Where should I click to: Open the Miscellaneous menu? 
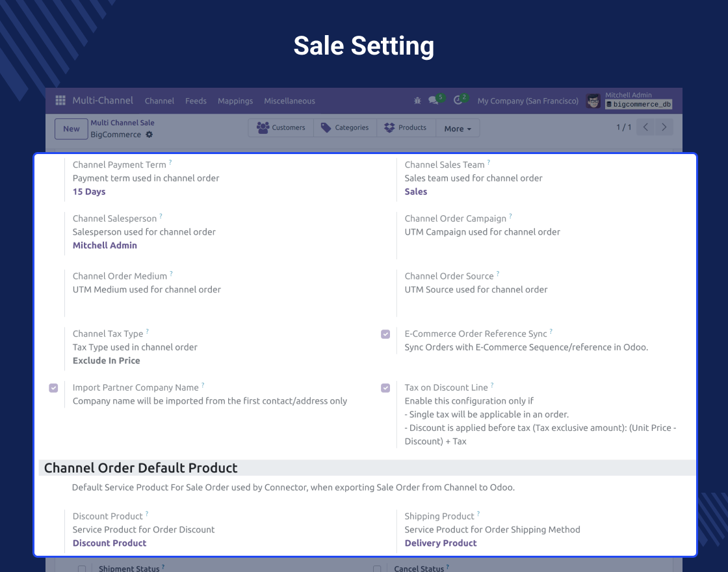(290, 101)
